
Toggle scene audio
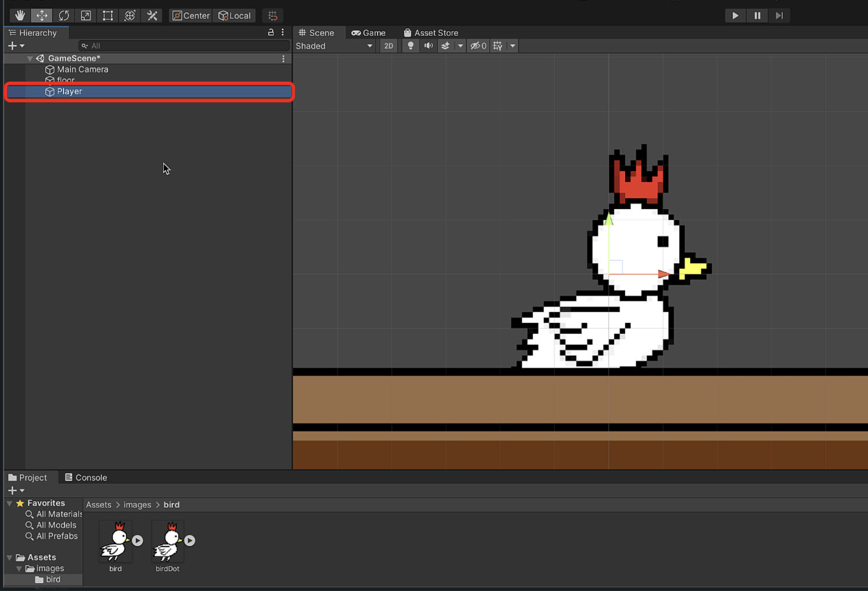428,46
